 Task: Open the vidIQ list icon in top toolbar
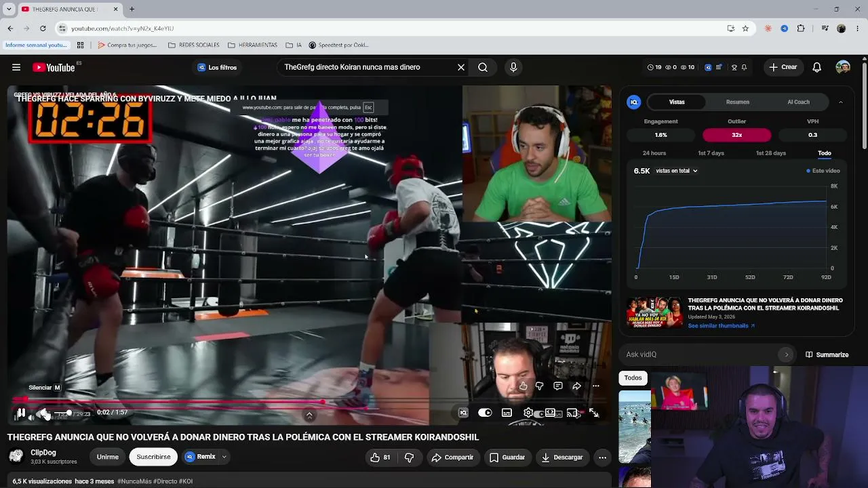718,67
